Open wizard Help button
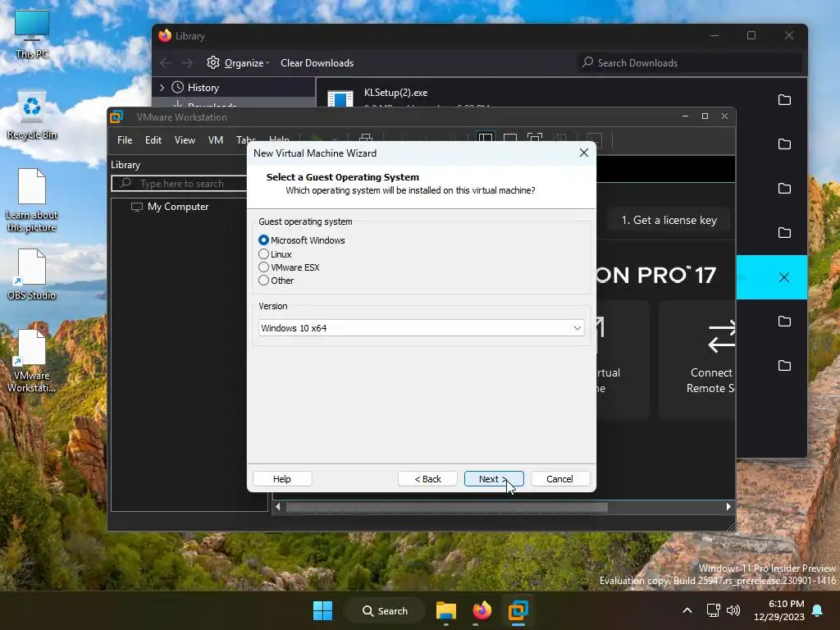 (282, 479)
